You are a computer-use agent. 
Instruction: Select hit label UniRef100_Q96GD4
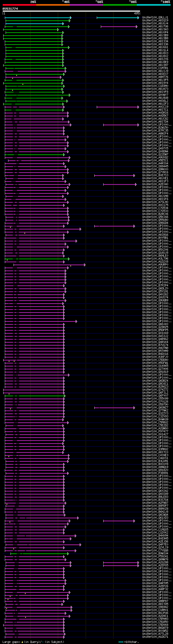[155, 223]
